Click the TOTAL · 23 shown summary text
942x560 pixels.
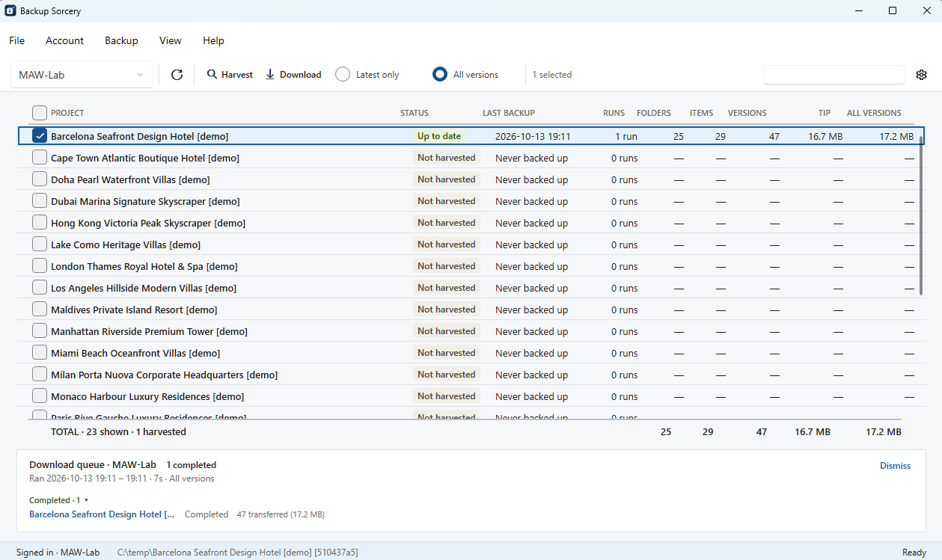(118, 432)
